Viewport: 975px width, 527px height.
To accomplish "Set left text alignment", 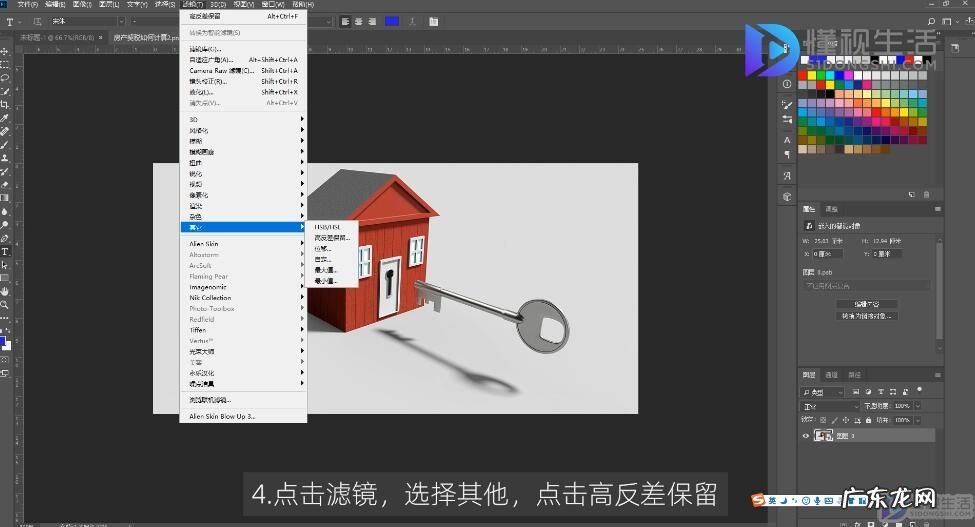I will pyautogui.click(x=345, y=21).
